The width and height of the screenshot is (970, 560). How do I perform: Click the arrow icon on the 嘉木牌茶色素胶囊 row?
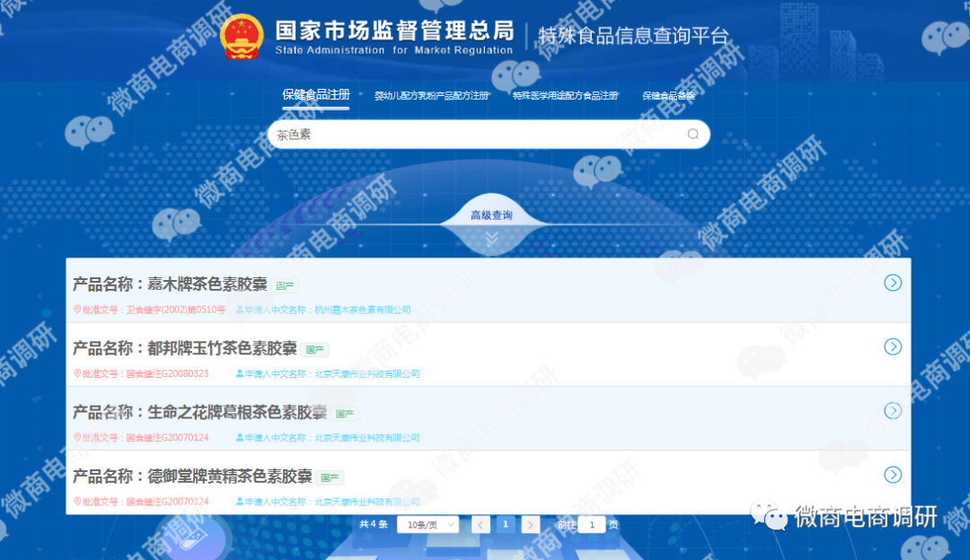pyautogui.click(x=893, y=283)
